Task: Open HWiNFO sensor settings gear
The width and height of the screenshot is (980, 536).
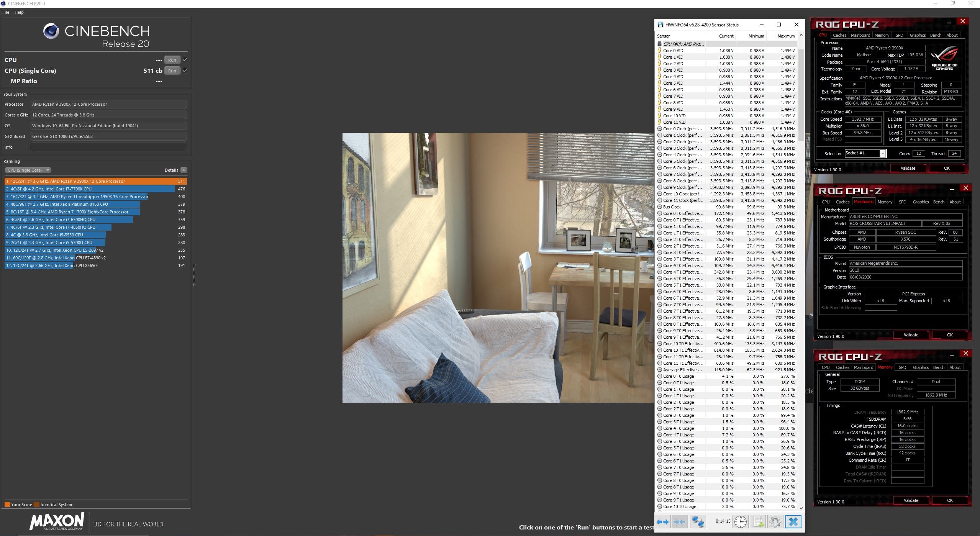Action: 775,521
